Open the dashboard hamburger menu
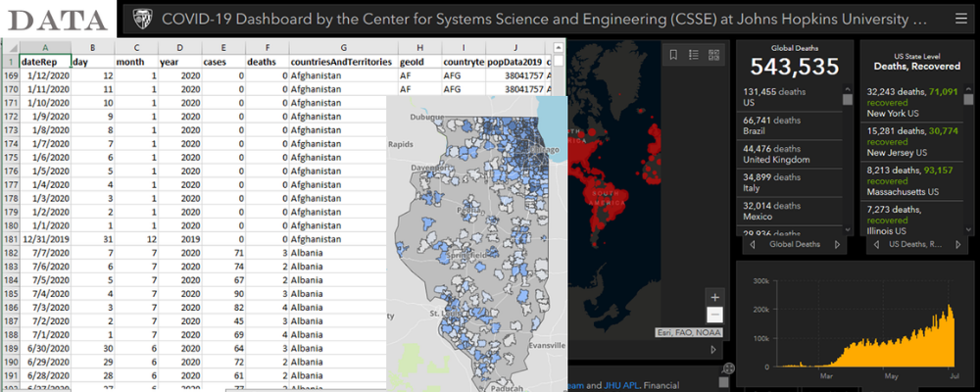 960,19
